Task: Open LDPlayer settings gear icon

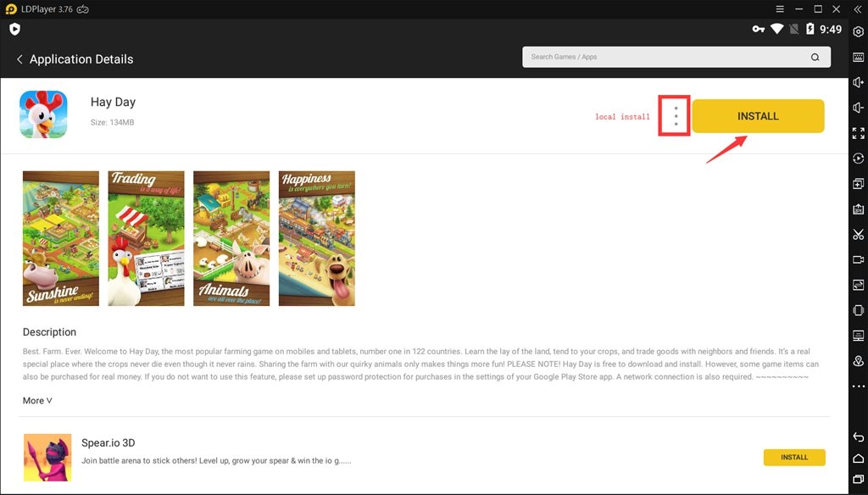Action: point(858,32)
